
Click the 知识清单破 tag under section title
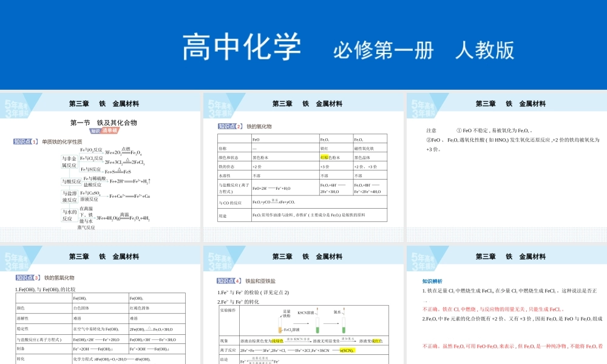coord(104,131)
